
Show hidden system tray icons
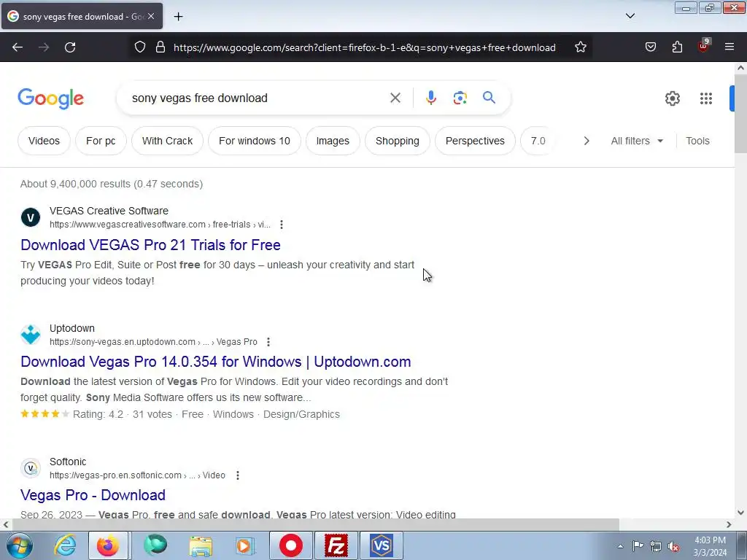pos(620,546)
